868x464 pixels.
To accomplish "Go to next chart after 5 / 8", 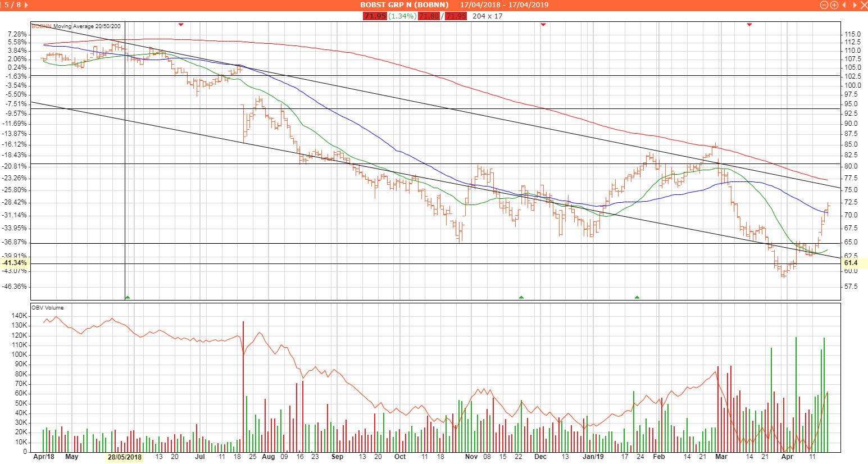I will coord(28,5).
